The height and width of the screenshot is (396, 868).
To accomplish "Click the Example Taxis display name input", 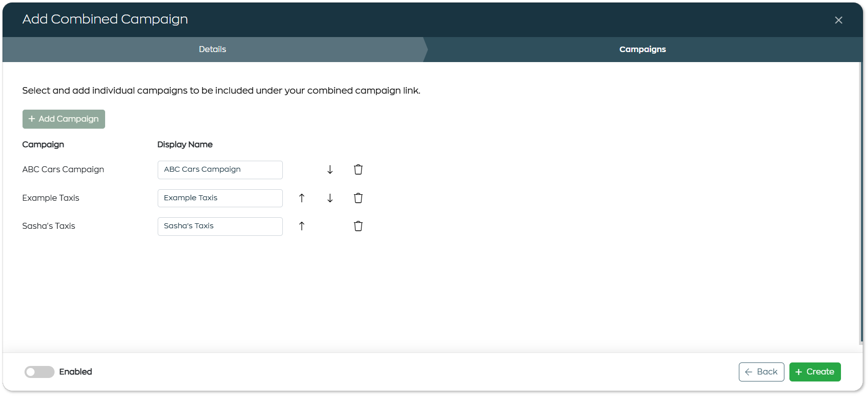I will [x=220, y=198].
